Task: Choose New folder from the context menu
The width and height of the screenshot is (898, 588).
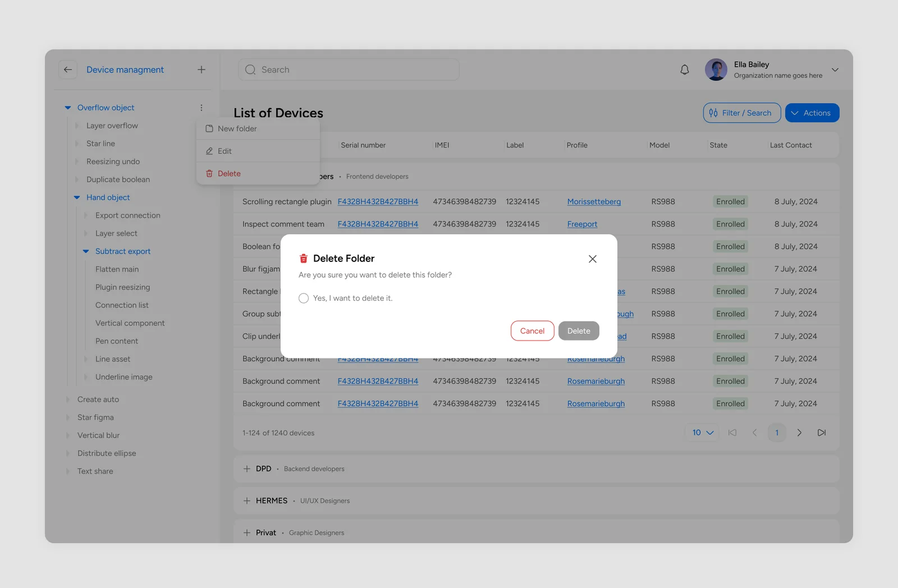Action: (x=258, y=128)
